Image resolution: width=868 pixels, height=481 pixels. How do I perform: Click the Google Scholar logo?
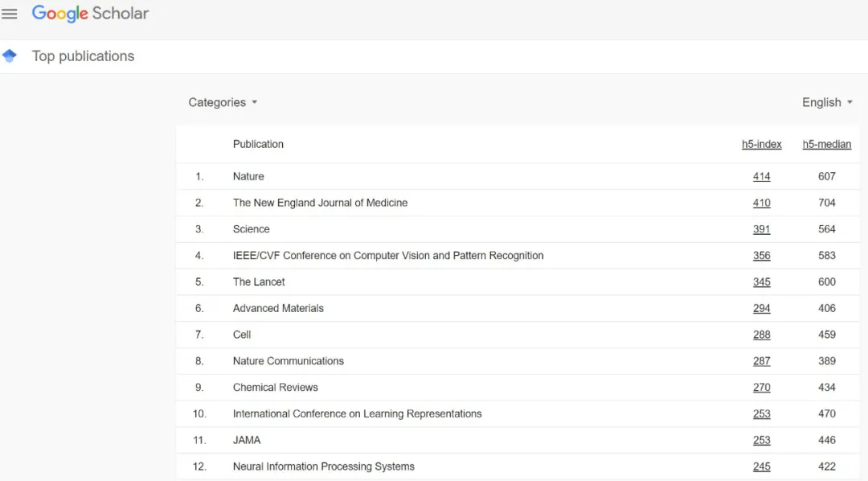tap(89, 13)
